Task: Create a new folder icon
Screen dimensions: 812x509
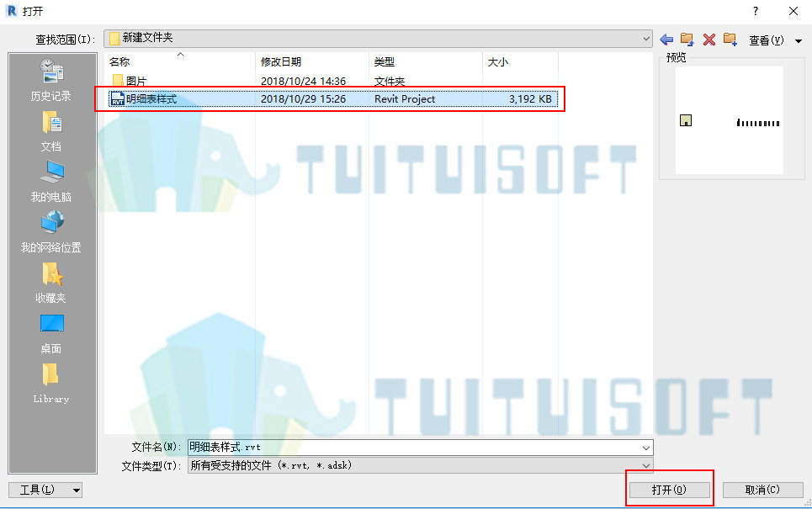Action: (x=730, y=40)
